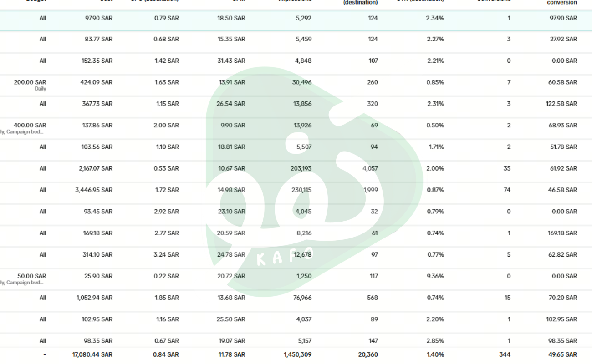Click the 4,057 destination clicks cell
Image resolution: width=592 pixels, height=364 pixels.
(370, 168)
